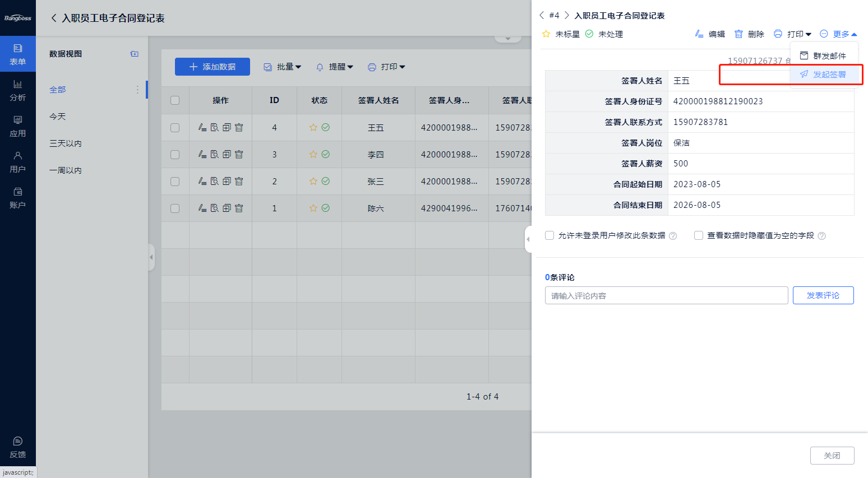Go to 用户 in left sidebar
The height and width of the screenshot is (478, 868).
click(x=17, y=162)
